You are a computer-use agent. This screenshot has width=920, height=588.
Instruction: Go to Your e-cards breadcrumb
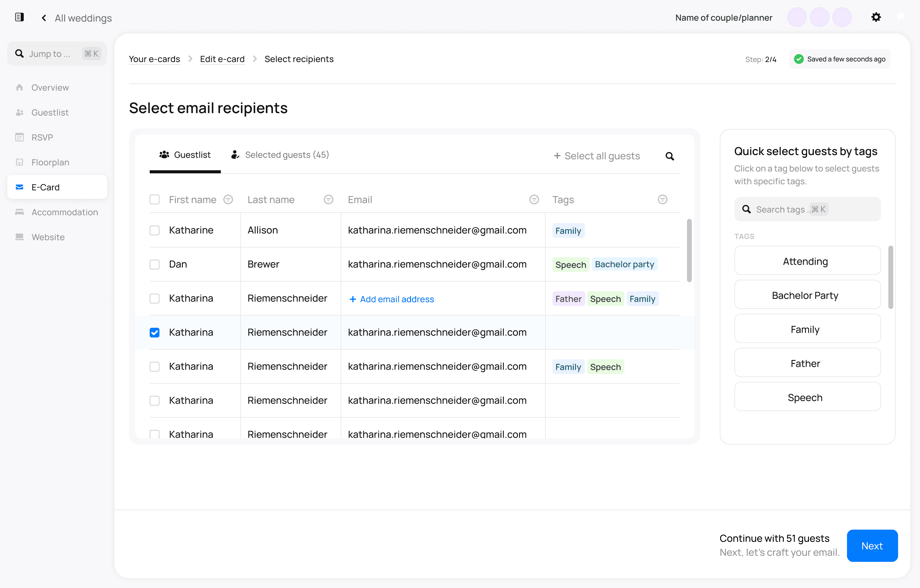(154, 59)
